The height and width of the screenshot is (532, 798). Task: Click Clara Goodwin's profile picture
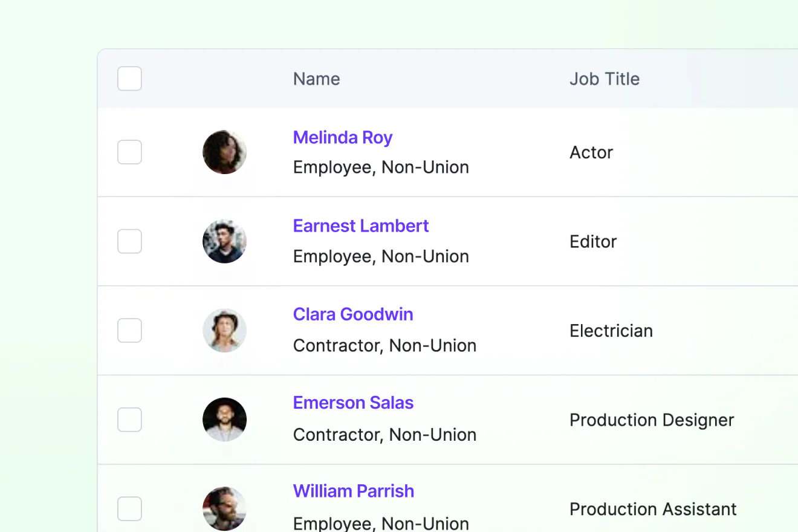pos(224,331)
